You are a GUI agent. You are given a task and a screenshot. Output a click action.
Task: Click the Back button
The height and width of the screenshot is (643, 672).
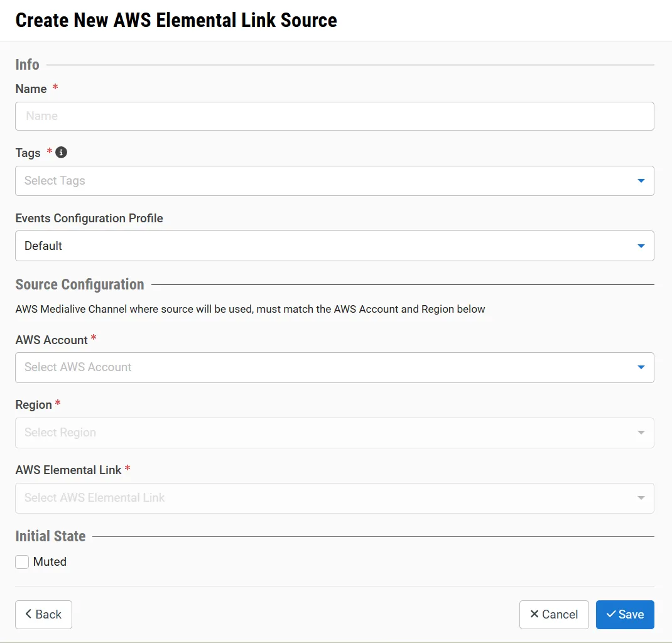44,614
